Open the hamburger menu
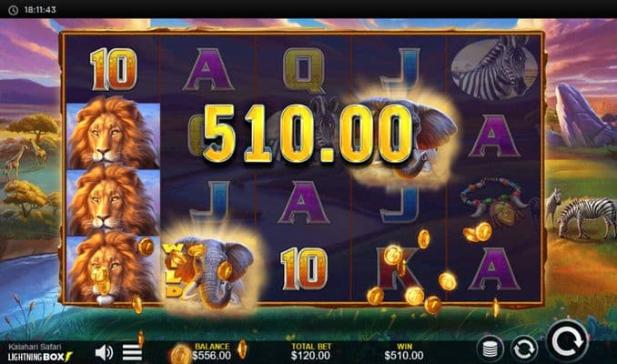617x364 pixels. [132, 352]
